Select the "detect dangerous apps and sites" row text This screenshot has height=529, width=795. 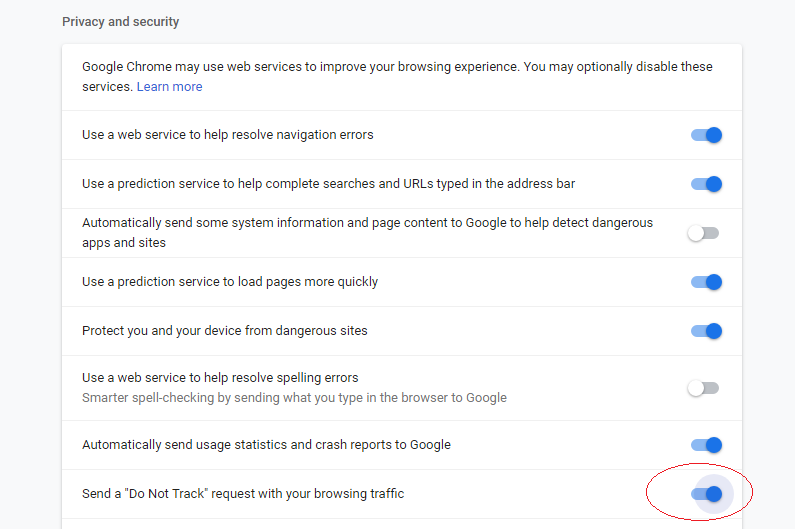(x=367, y=232)
